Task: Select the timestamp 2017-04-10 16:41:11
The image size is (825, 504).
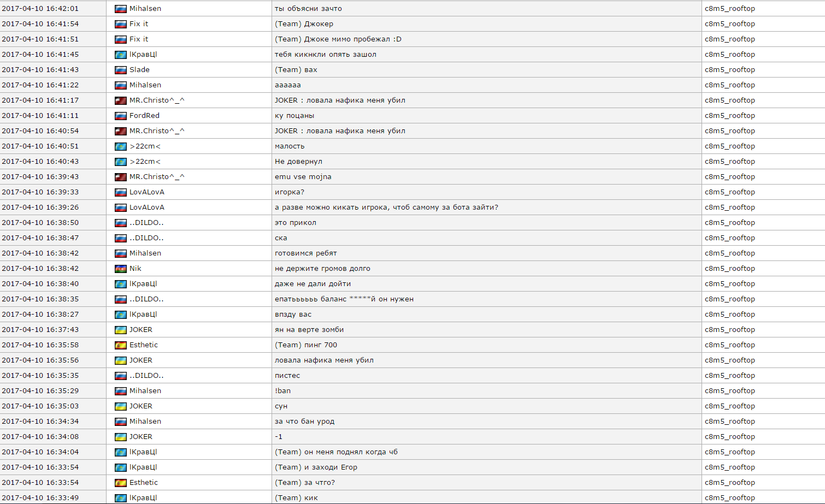Action: tap(40, 116)
